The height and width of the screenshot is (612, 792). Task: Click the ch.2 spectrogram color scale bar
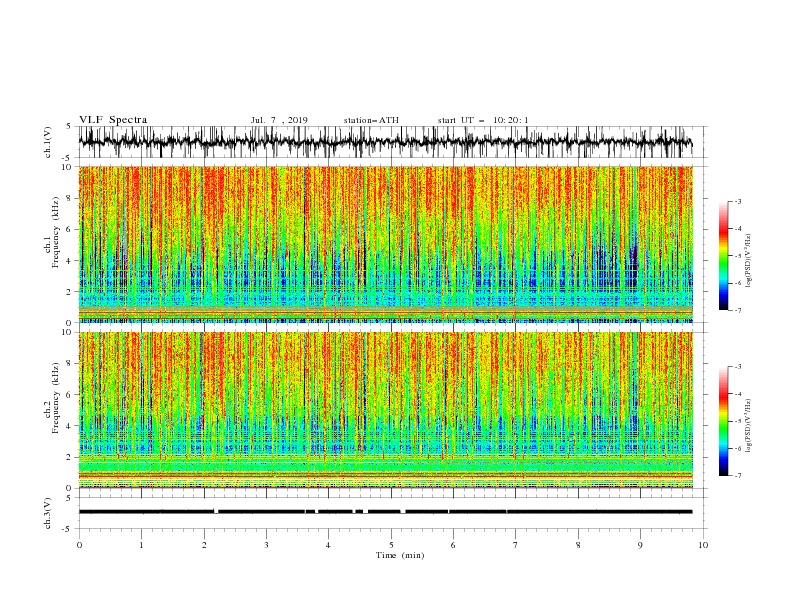[x=723, y=421]
